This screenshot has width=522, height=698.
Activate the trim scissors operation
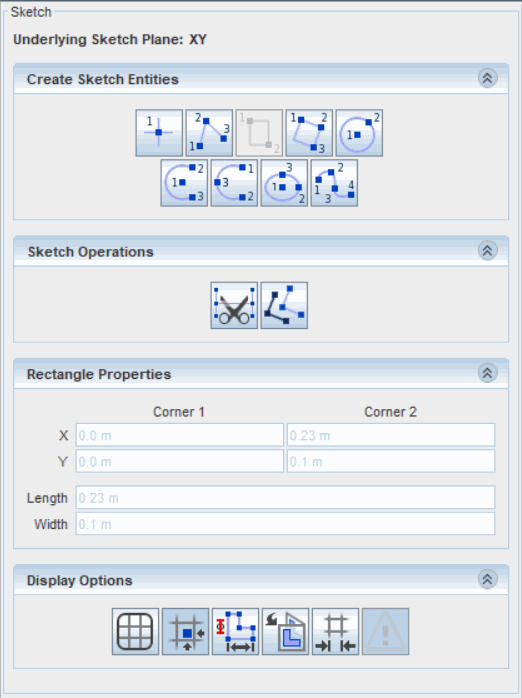pyautogui.click(x=234, y=305)
